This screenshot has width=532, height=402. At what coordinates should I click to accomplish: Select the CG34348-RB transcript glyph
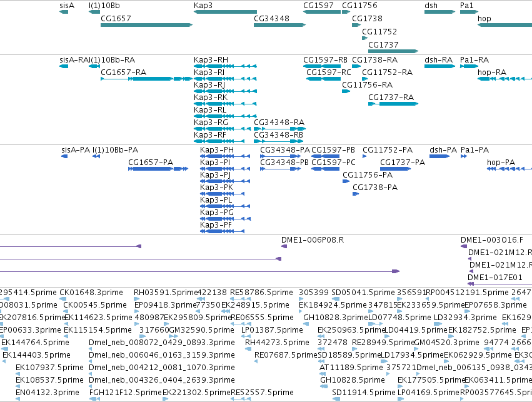point(278,141)
